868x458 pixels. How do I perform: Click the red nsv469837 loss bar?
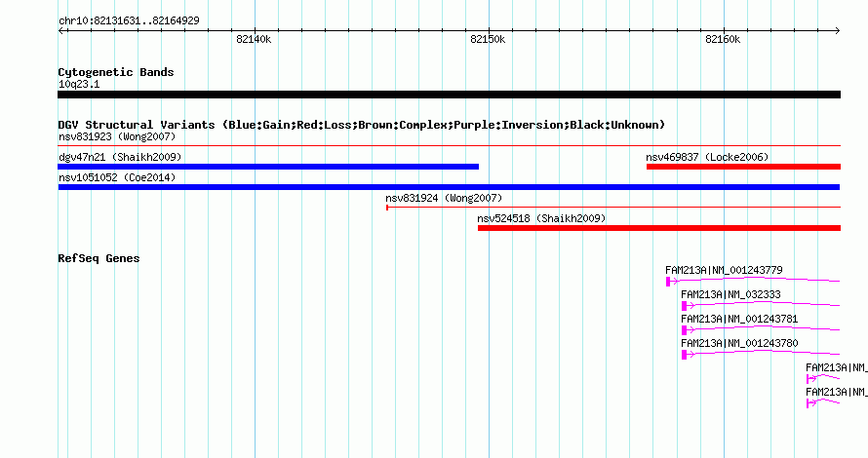click(743, 167)
